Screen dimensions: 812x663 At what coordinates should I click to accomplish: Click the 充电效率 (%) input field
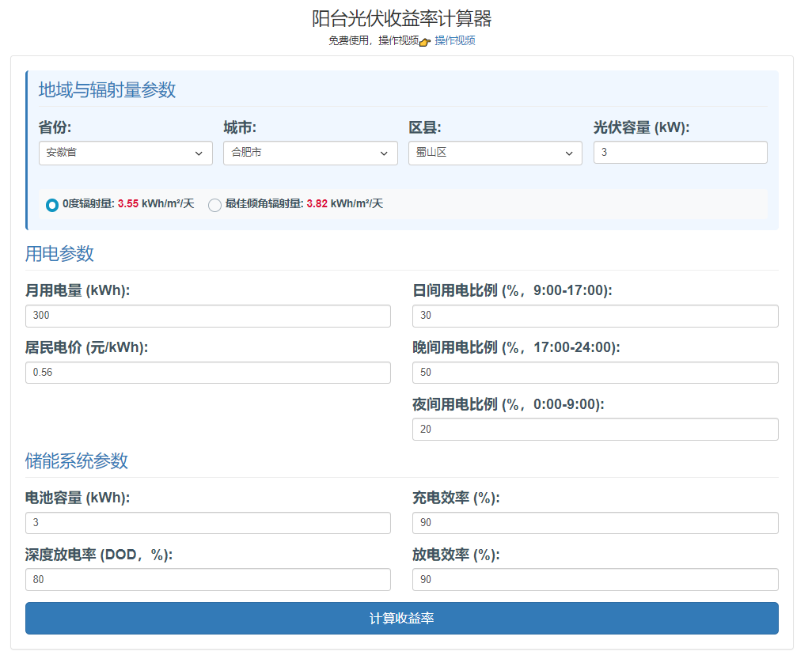click(594, 523)
